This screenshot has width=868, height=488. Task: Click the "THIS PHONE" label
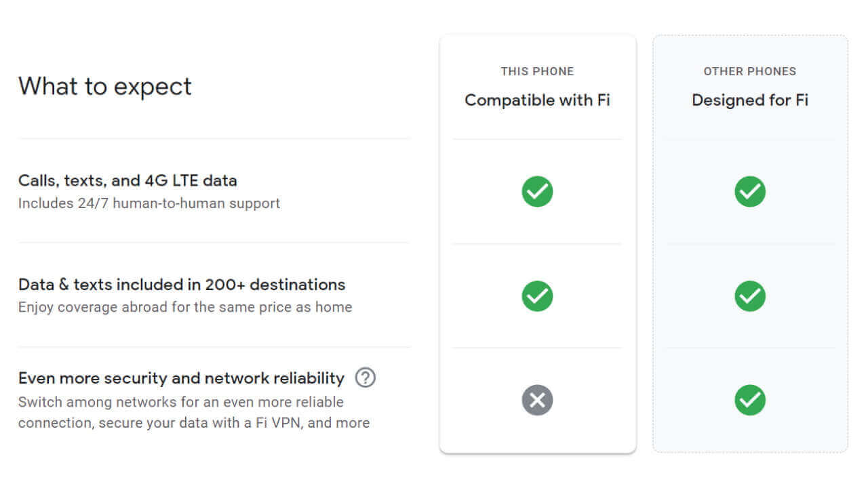point(537,71)
